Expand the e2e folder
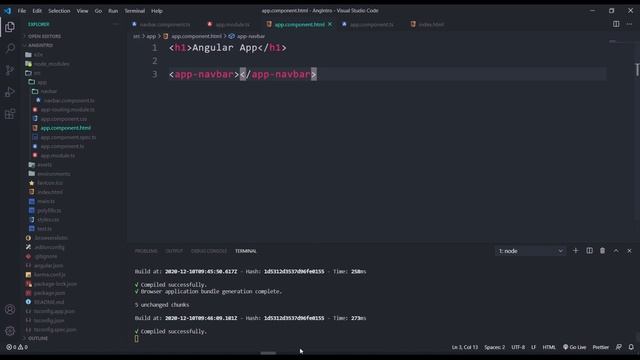 pyautogui.click(x=38, y=55)
